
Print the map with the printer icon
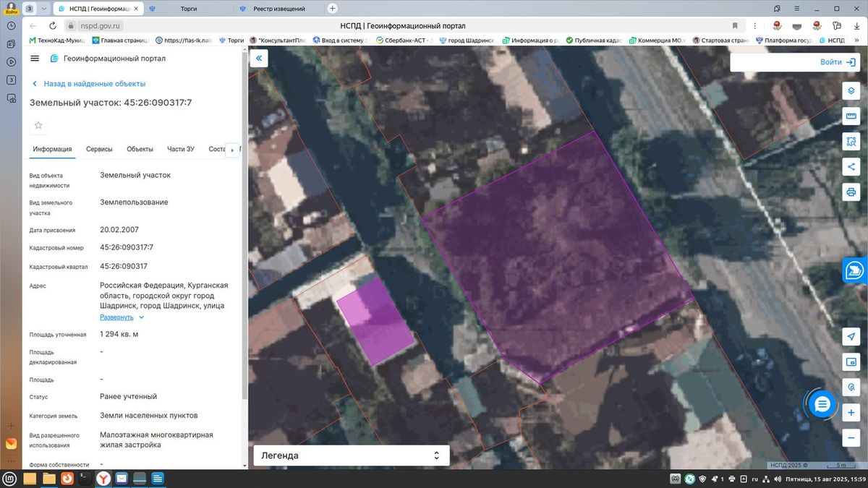[851, 192]
